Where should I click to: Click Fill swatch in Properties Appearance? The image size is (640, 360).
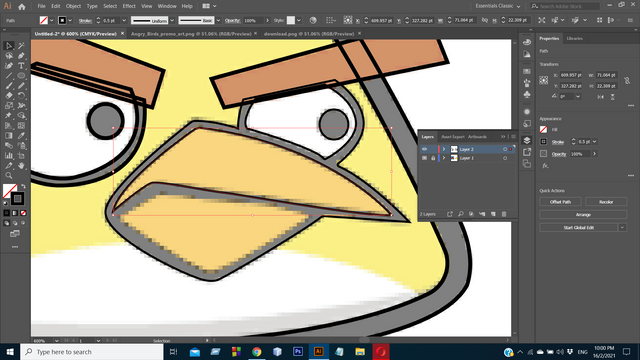544,129
